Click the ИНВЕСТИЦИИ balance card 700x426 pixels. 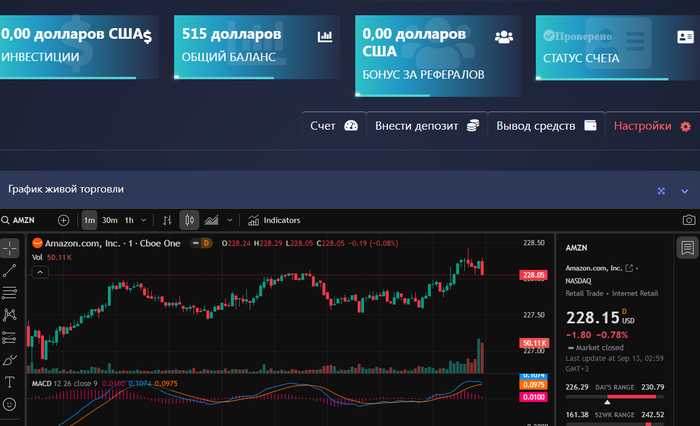(77, 47)
